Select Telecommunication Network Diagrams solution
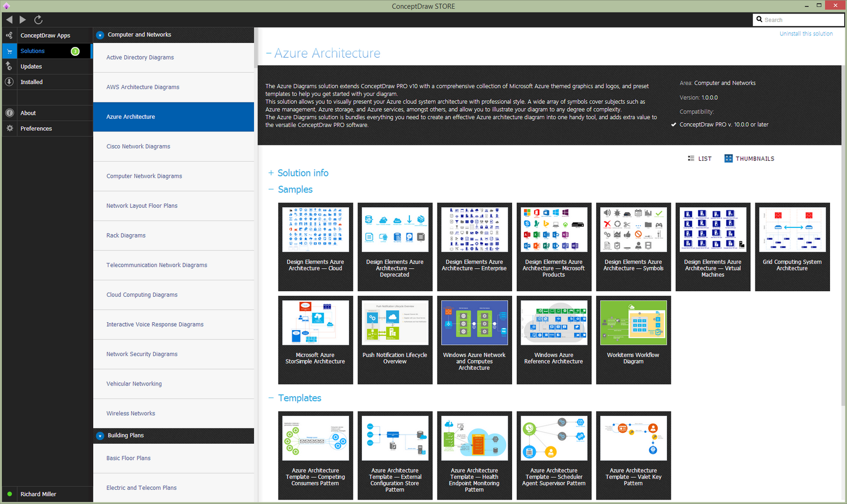847x504 pixels. pos(173,265)
